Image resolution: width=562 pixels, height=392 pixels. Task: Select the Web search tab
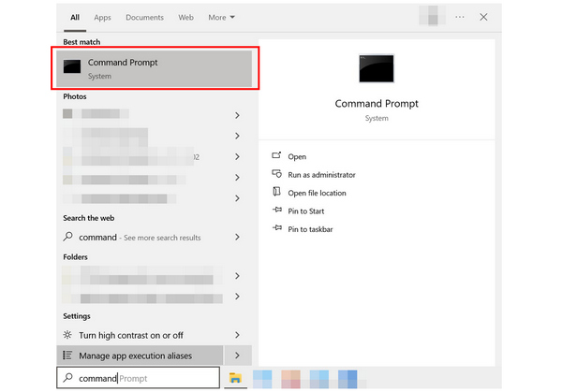coord(185,17)
